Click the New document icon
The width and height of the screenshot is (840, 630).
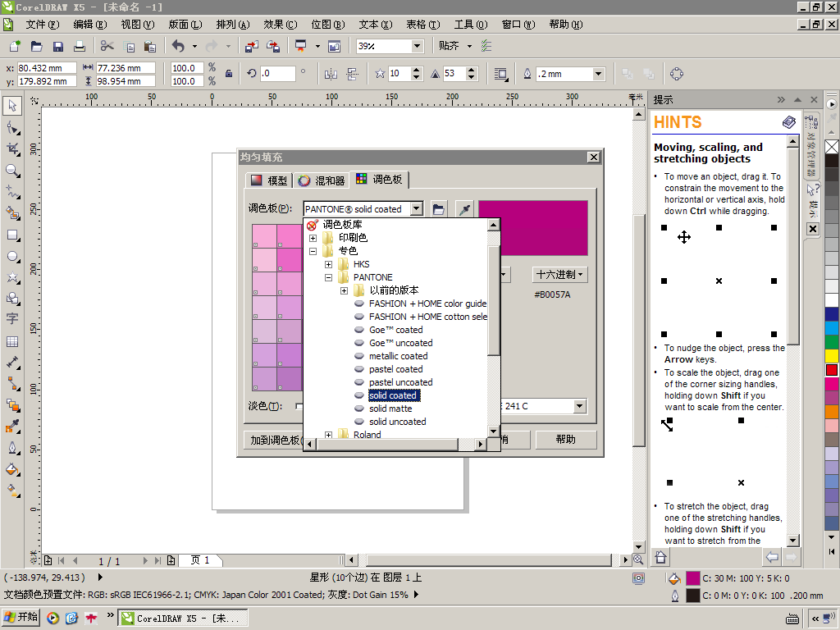(15, 46)
